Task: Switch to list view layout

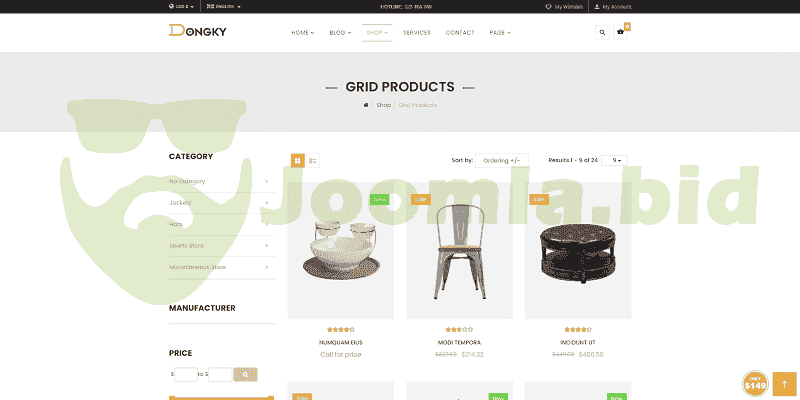Action: pos(313,161)
